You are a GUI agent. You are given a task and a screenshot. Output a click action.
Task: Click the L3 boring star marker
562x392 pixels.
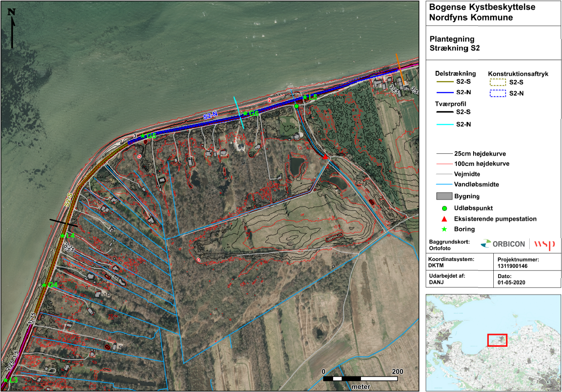(x=5, y=380)
